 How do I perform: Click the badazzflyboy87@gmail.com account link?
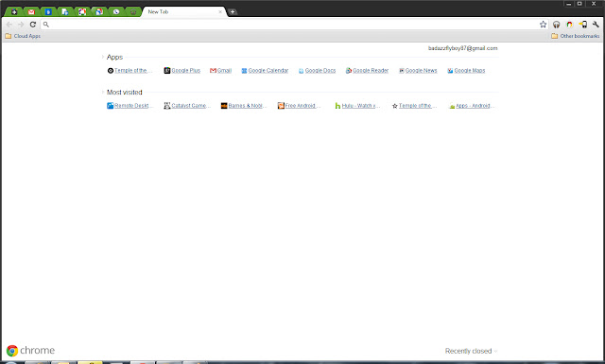point(462,48)
